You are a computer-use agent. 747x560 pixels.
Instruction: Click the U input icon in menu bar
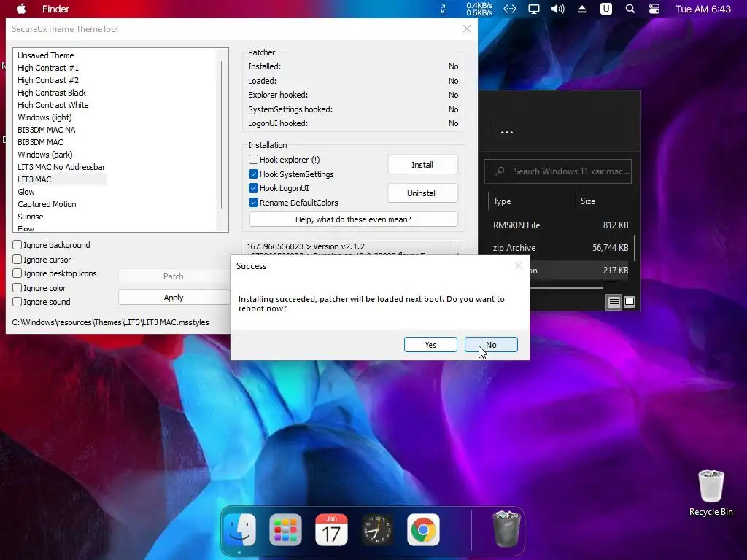[606, 9]
